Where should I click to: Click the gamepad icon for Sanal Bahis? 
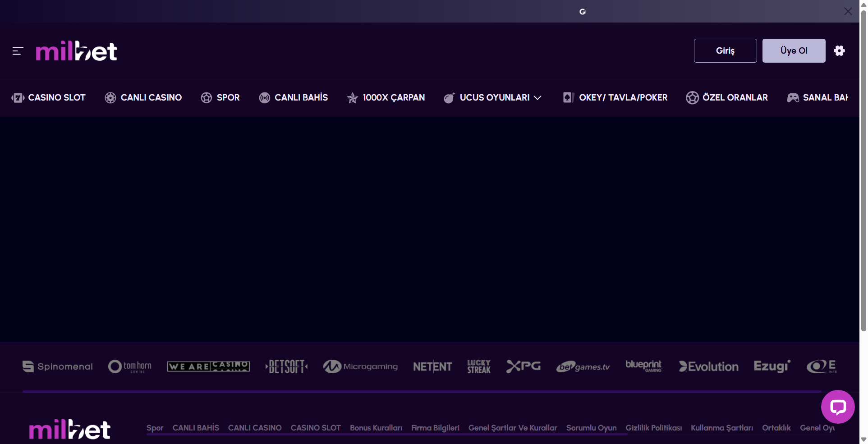pyautogui.click(x=793, y=98)
